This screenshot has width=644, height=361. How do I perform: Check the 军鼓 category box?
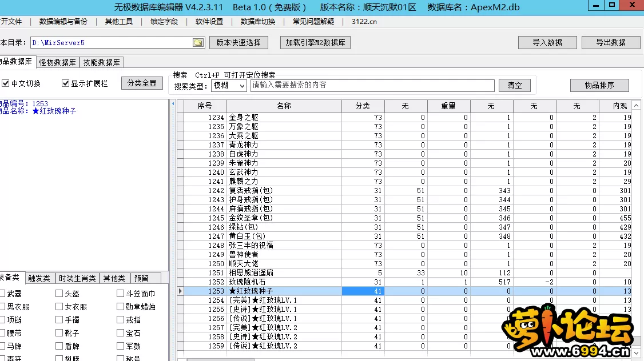[120, 346]
